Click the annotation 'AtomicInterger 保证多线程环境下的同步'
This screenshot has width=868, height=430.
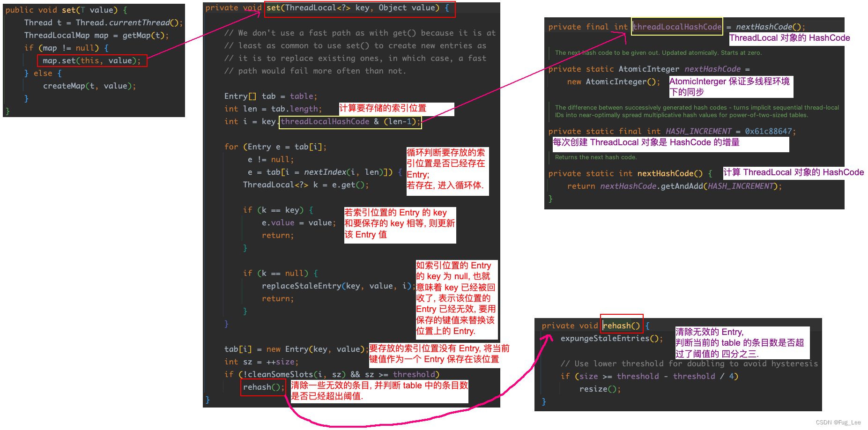click(730, 87)
